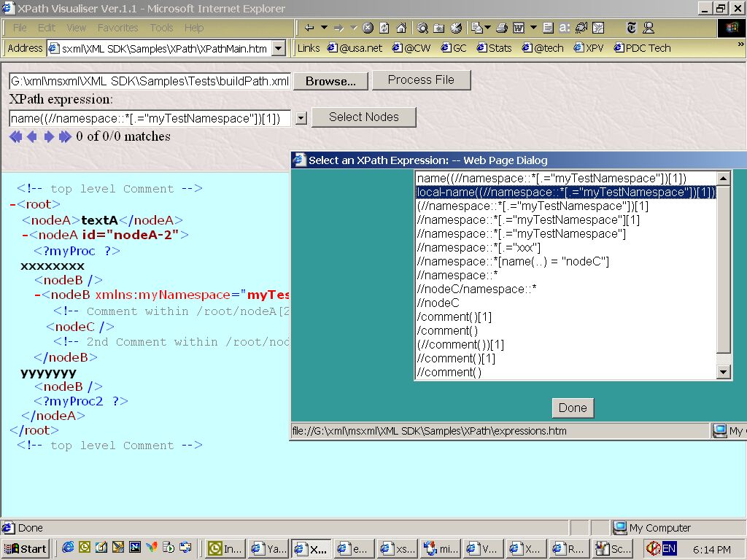Open the @CW link in Links bar
Viewport: 747px width, 560px height.
tap(411, 48)
